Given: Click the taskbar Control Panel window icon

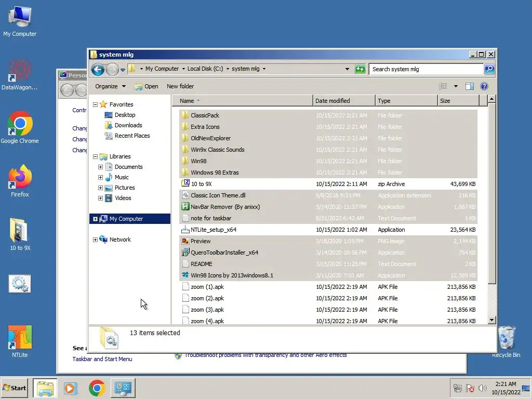Looking at the screenshot, I should 123,388.
